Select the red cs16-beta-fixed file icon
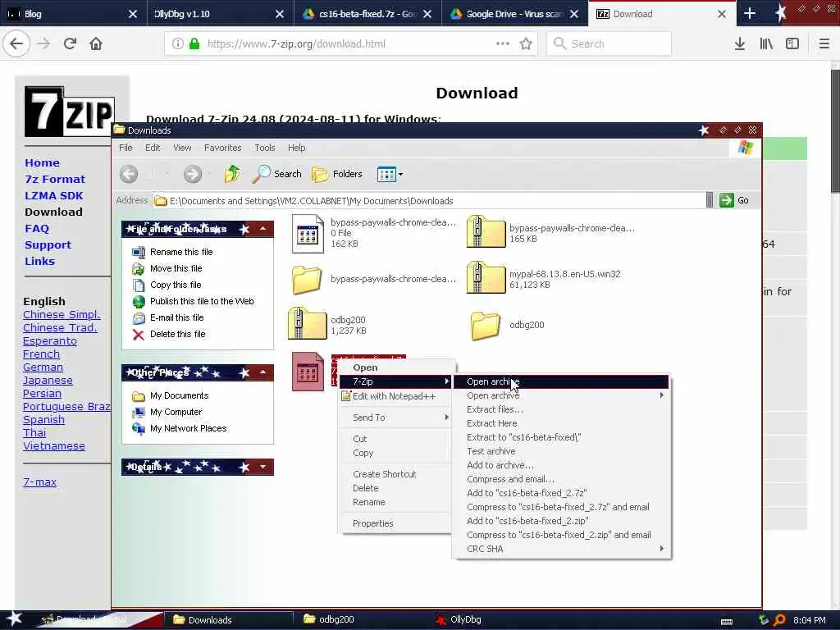Viewport: 840px width, 630px height. pos(308,372)
